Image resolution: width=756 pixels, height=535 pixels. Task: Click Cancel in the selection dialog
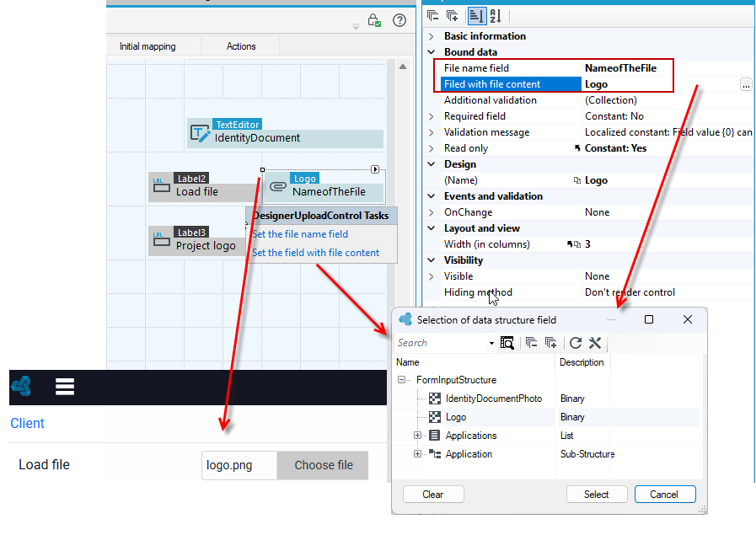(664, 494)
